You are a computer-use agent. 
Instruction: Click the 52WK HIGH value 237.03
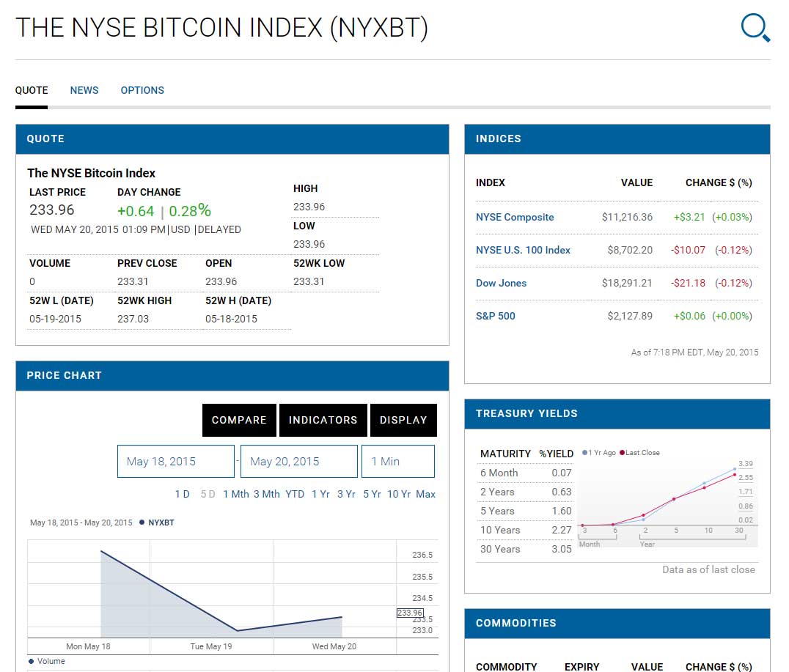133,319
